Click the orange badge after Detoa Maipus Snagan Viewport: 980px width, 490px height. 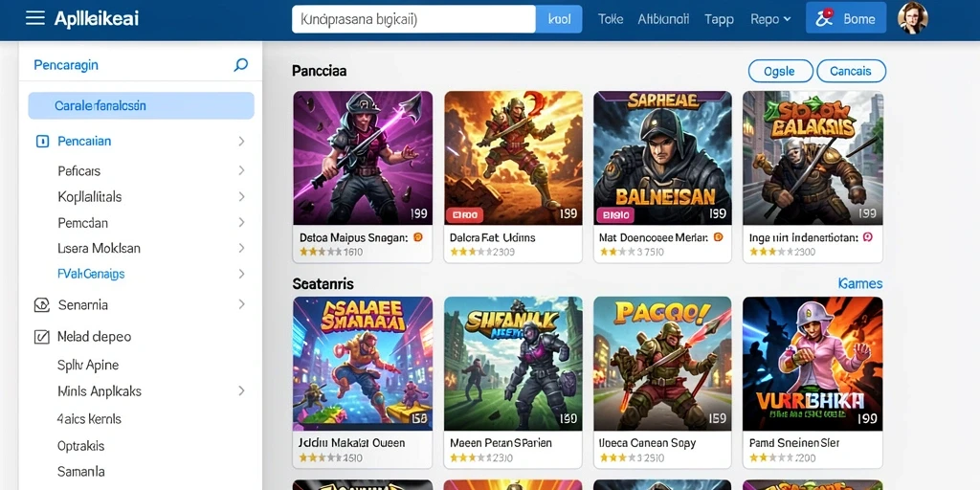[418, 237]
